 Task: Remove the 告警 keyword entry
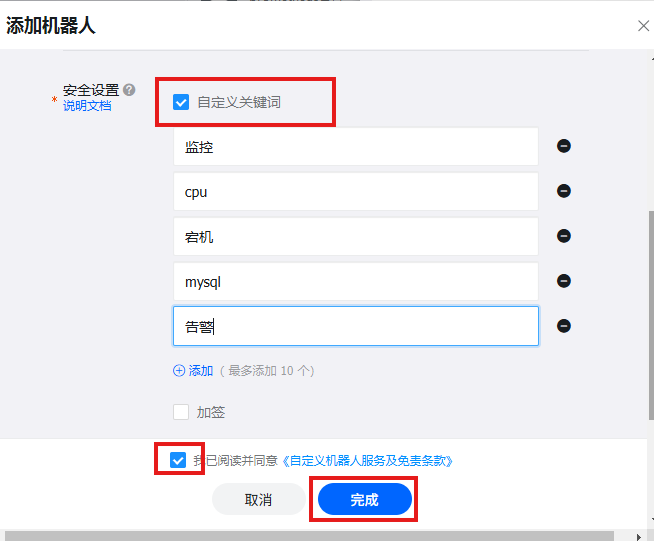(564, 326)
